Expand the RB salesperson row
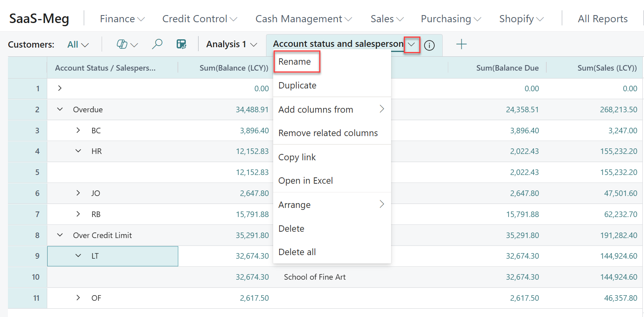This screenshot has width=644, height=317. (78, 214)
